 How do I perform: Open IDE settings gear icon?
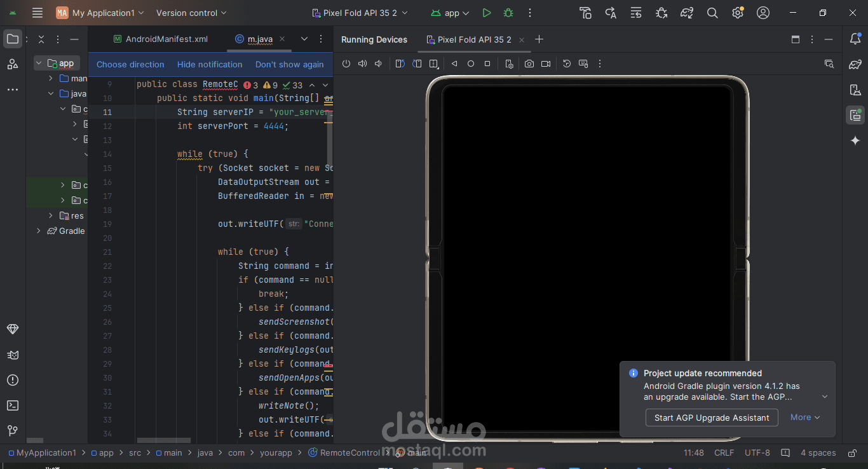pyautogui.click(x=737, y=13)
